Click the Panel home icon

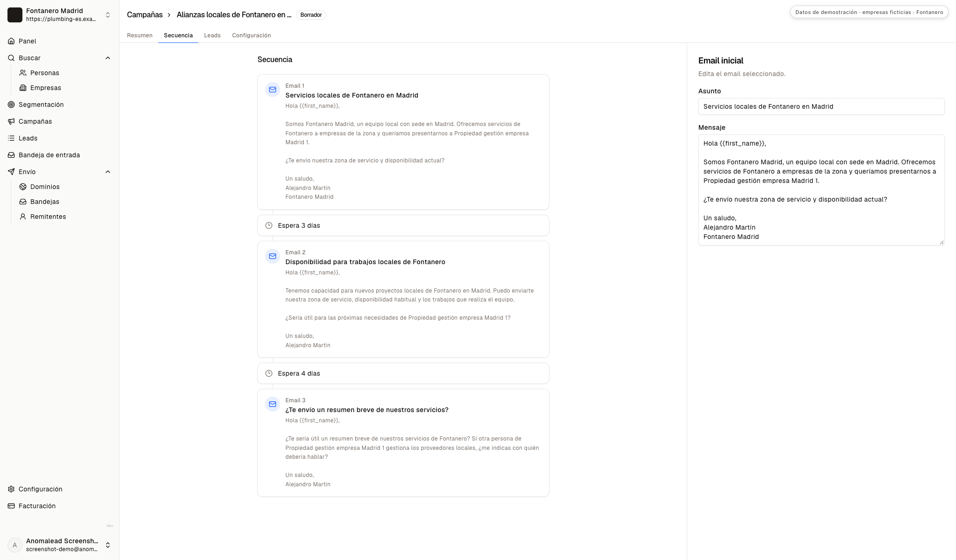pos(11,41)
